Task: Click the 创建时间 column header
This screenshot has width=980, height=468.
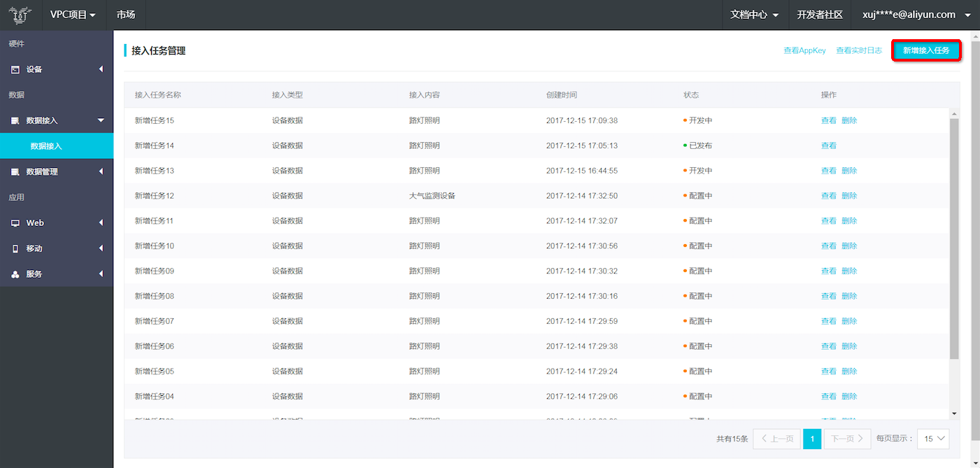Action: [562, 95]
